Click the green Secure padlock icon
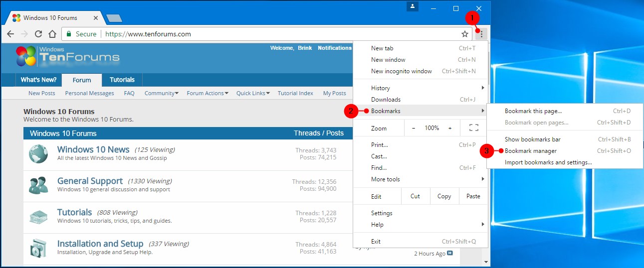The width and height of the screenshot is (644, 268). pos(69,34)
